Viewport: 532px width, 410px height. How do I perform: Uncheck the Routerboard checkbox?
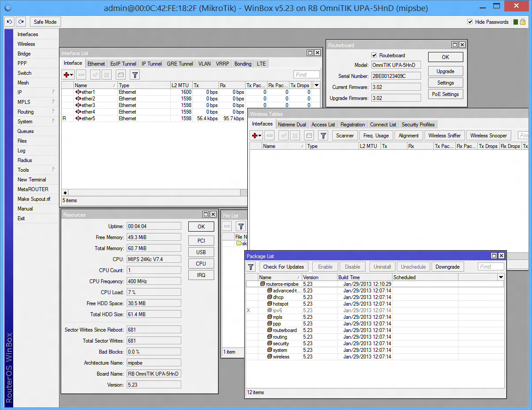coord(374,55)
